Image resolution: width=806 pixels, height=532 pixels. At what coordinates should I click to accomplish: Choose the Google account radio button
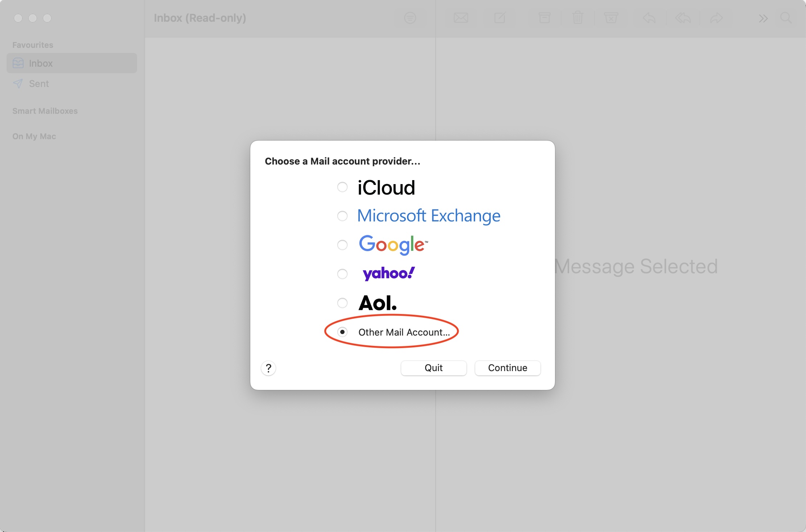[342, 245]
